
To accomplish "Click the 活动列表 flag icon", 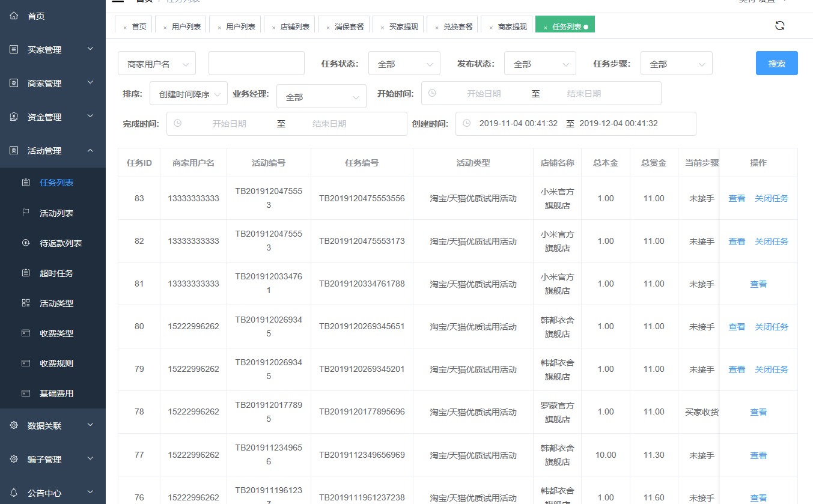I will [26, 213].
